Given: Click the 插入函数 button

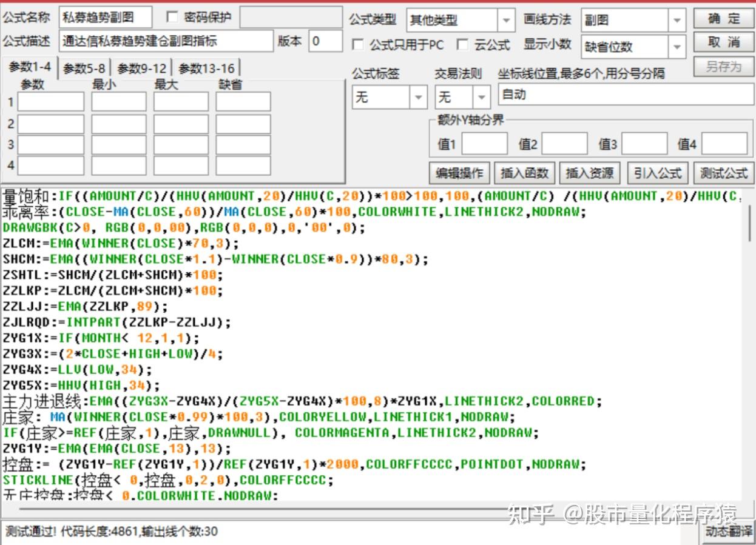Looking at the screenshot, I should (524, 173).
